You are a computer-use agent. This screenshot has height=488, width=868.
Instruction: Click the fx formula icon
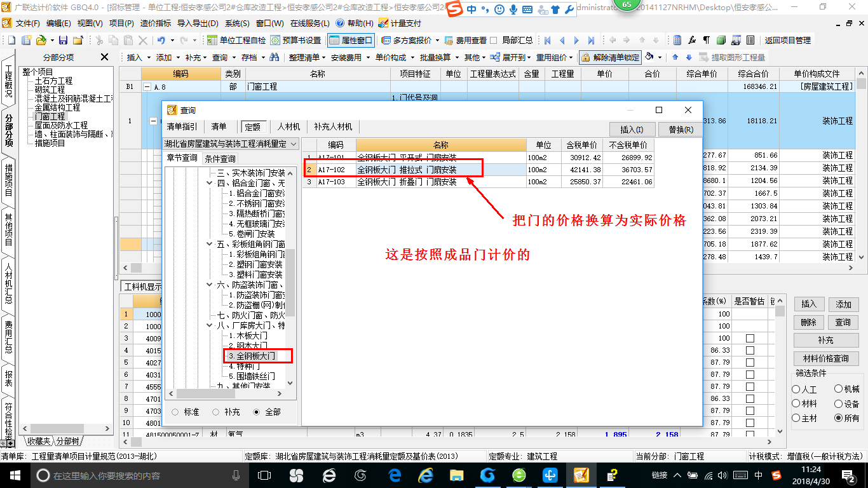click(692, 40)
